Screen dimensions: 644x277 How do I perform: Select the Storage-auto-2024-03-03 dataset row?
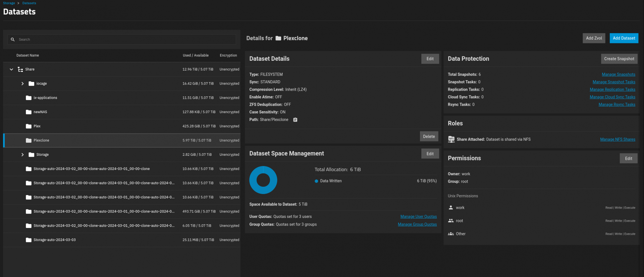point(122,240)
